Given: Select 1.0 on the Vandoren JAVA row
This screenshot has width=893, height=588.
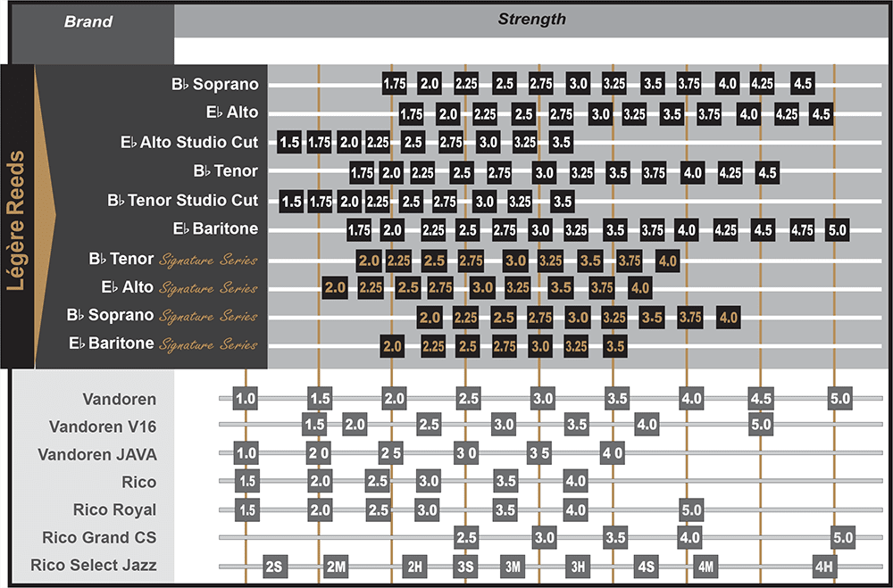Looking at the screenshot, I should (x=246, y=453).
